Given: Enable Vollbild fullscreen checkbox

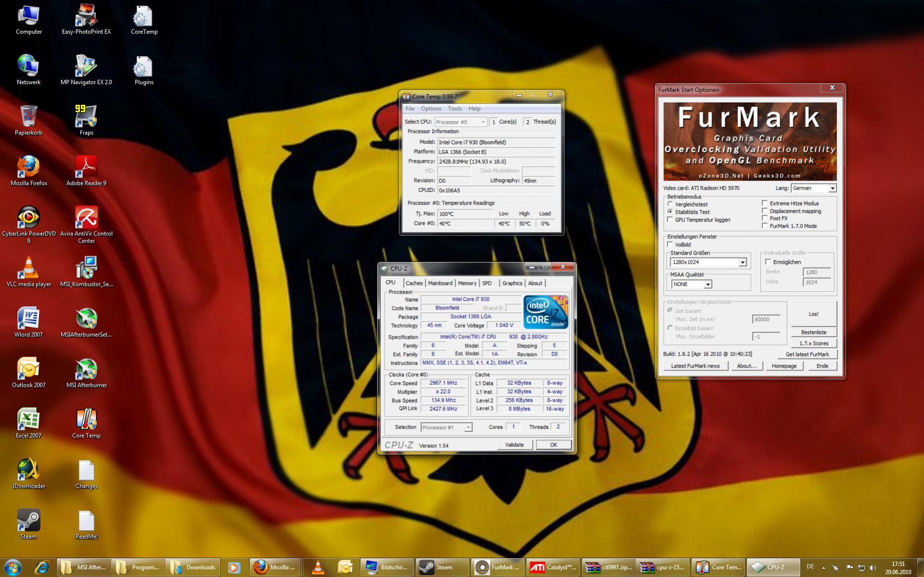Looking at the screenshot, I should (670, 244).
